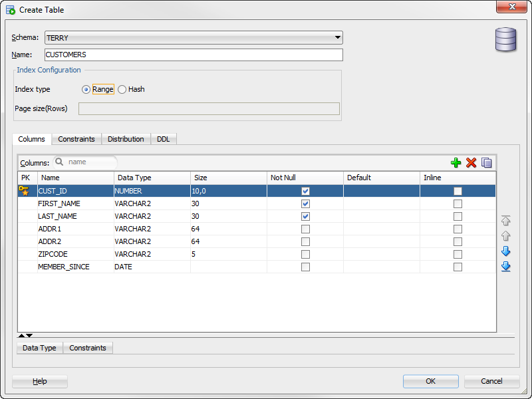Screen dimensions: 532x399
Task: Move column to bottom blue arrow icon
Action: coord(506,267)
